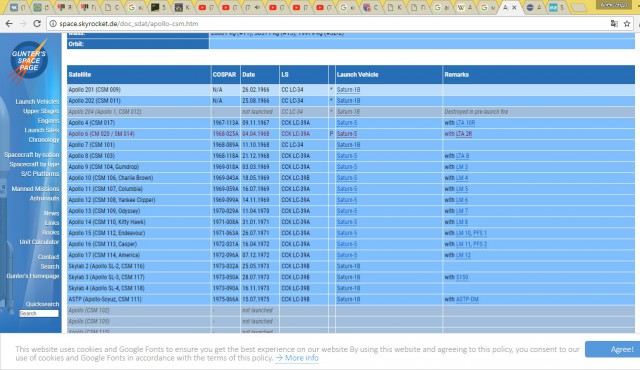Click the browser forward arrow
Screen dimensions: 640x370
point(23,24)
